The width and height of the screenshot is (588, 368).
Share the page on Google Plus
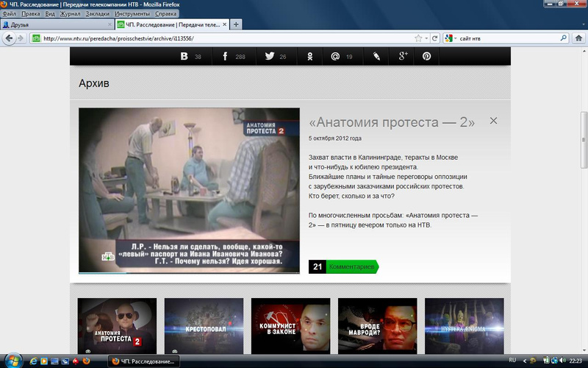[402, 57]
